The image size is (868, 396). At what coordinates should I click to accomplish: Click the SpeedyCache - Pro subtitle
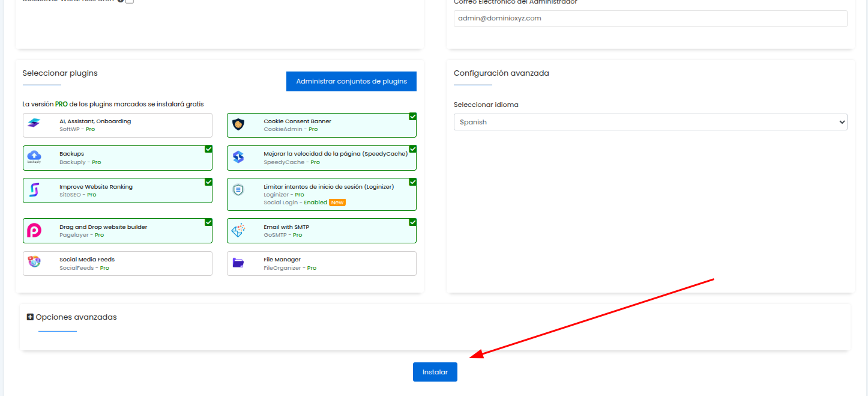[292, 162]
